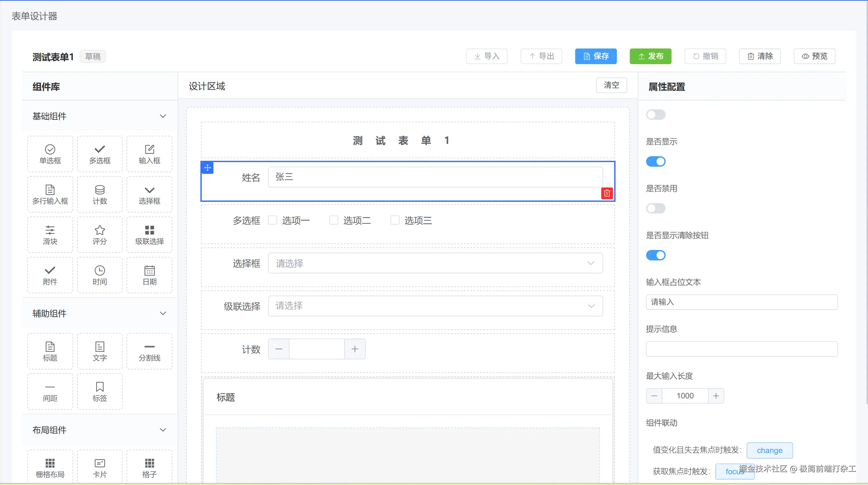
Task: Open the 预览 preview
Action: pos(814,56)
